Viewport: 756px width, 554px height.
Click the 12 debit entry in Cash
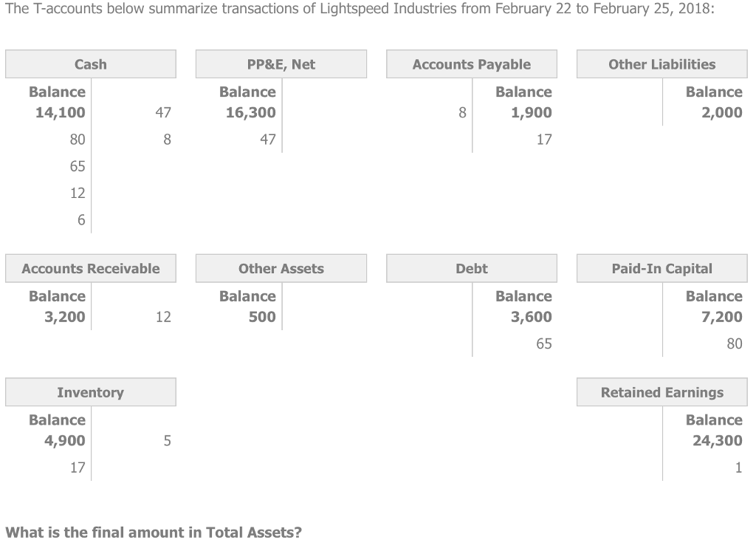click(78, 193)
